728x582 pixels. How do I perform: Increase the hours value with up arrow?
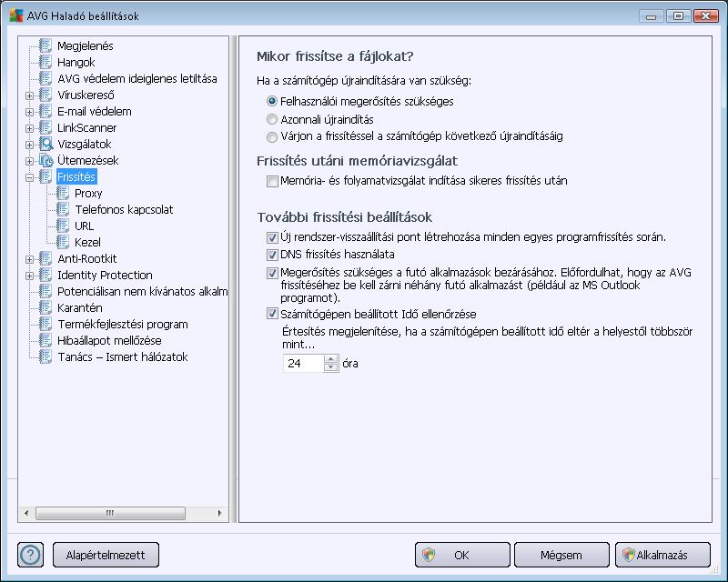point(330,359)
